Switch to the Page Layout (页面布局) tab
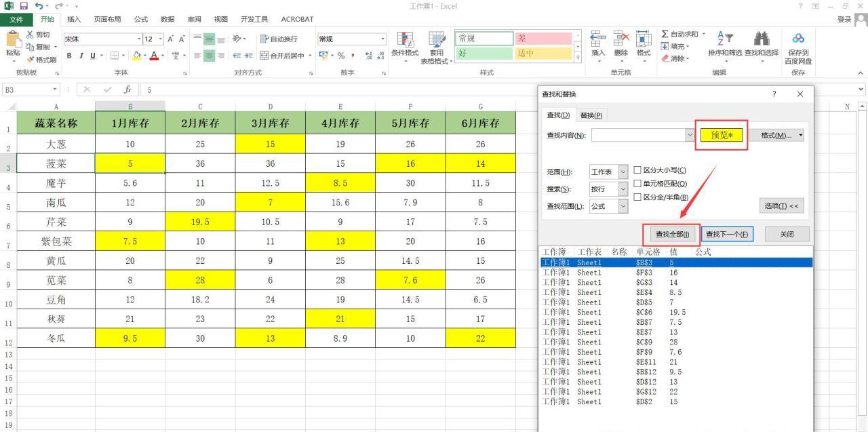The height and width of the screenshot is (432, 868). click(x=107, y=19)
